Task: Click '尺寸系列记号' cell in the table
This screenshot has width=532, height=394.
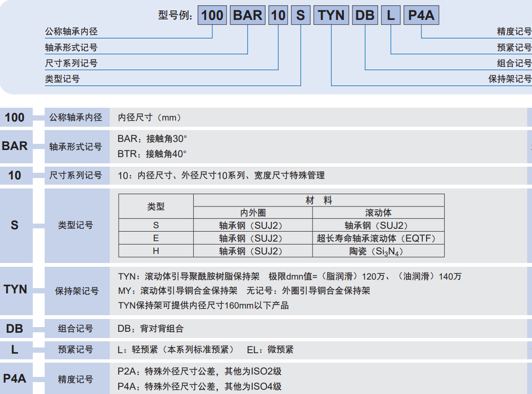Action: pos(77,175)
